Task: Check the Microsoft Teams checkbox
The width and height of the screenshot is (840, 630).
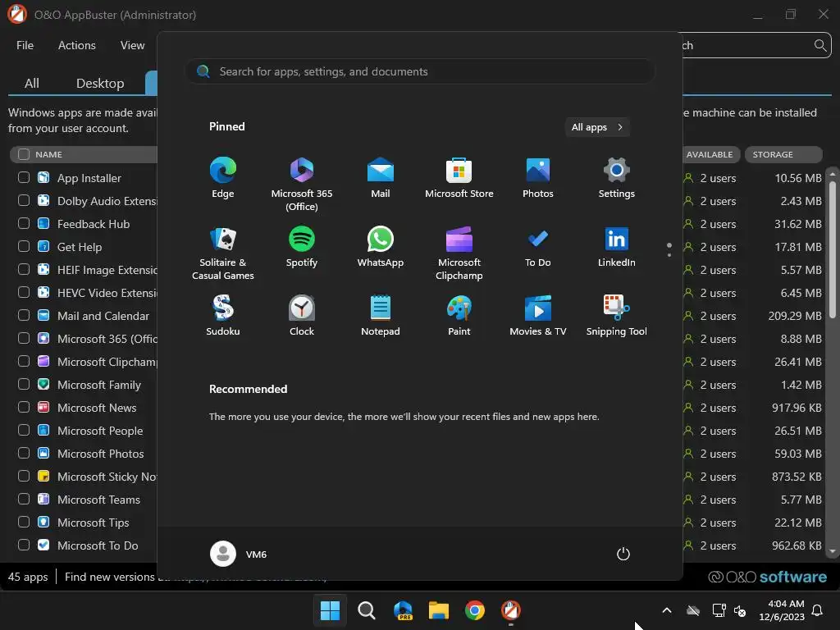Action: (24, 499)
